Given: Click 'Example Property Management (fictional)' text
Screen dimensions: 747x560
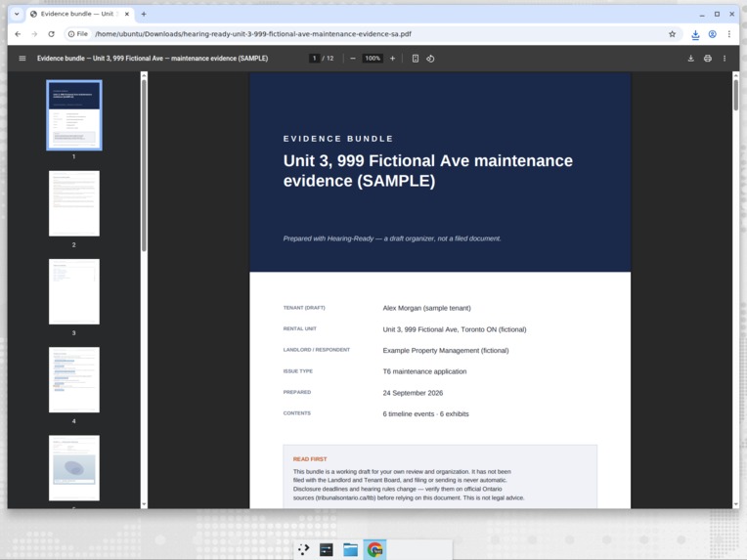Looking at the screenshot, I should 446,350.
